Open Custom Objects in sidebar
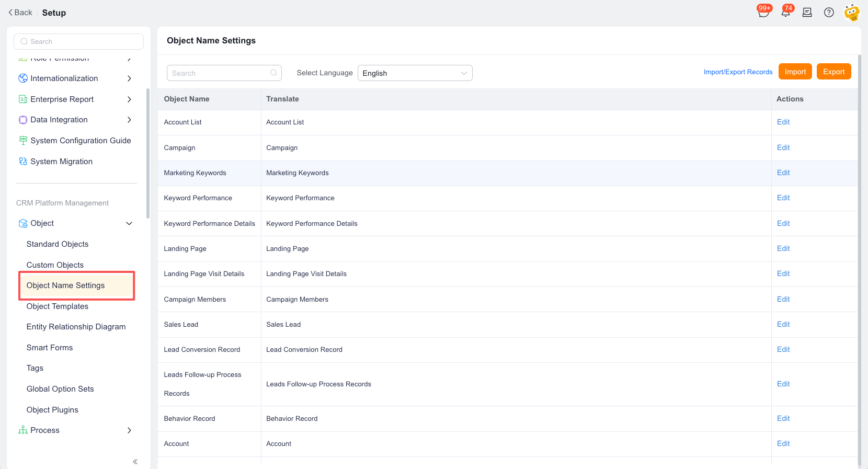868x469 pixels. pyautogui.click(x=55, y=265)
